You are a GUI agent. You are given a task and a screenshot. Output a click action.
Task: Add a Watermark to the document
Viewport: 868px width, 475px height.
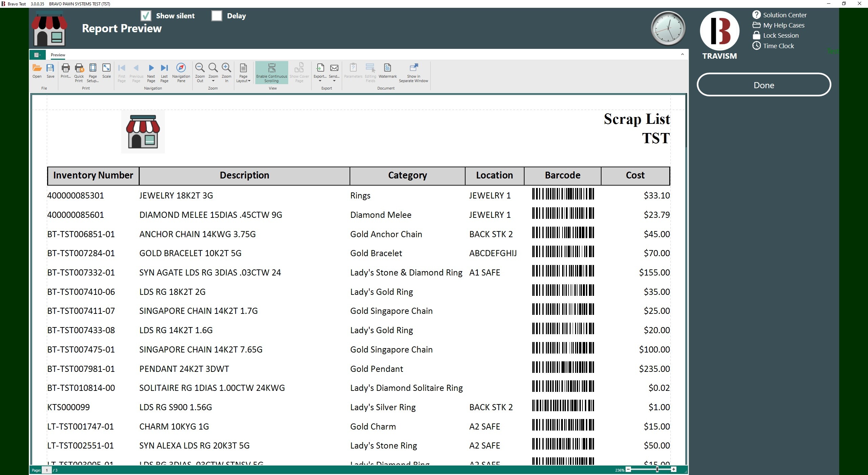(388, 71)
